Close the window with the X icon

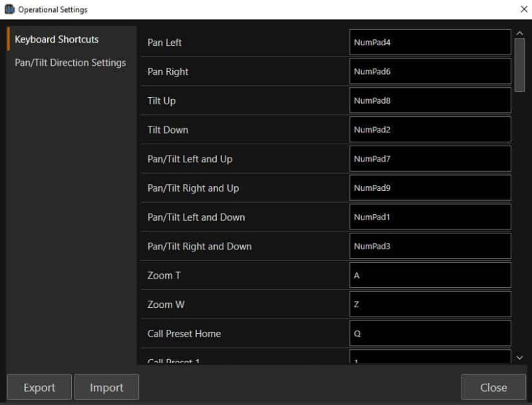523,9
